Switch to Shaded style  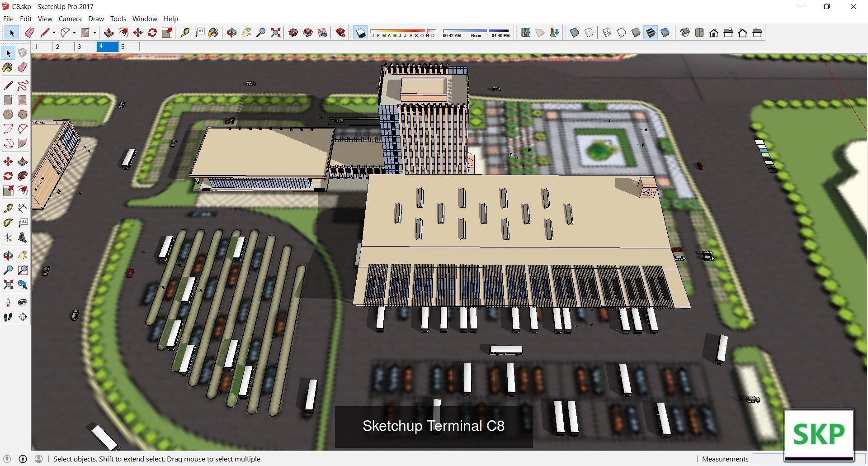click(636, 33)
